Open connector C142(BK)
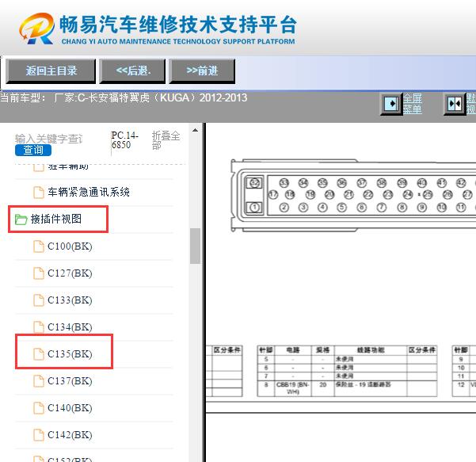The height and width of the screenshot is (462, 476). pyautogui.click(x=70, y=435)
